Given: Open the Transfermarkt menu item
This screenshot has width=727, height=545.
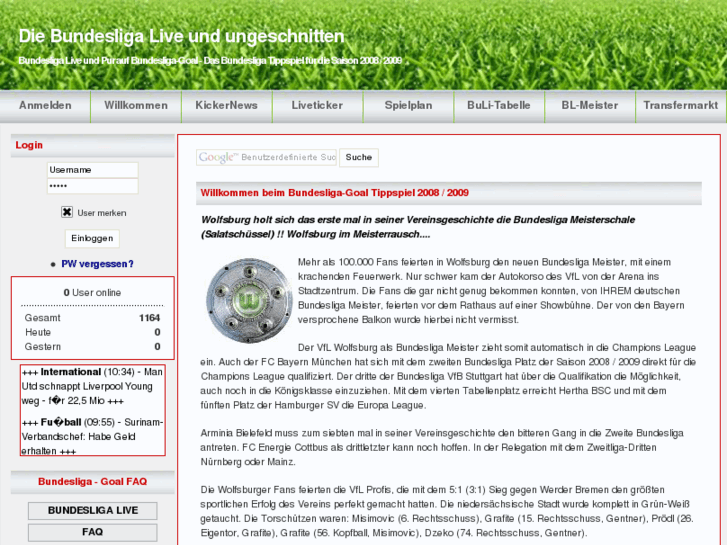Looking at the screenshot, I should (681, 106).
